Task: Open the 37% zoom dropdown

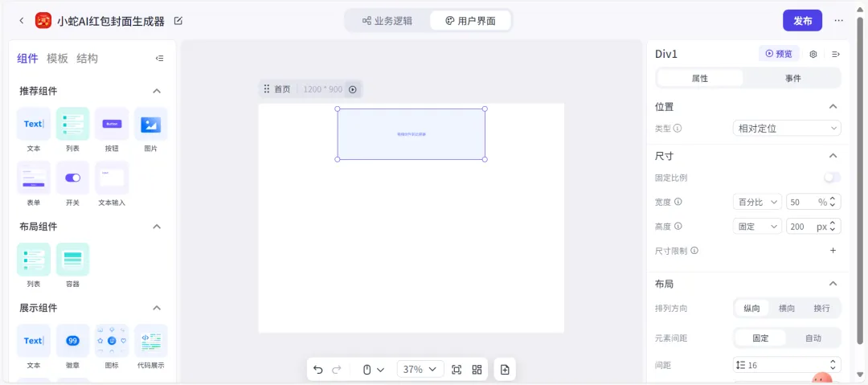Action: pos(420,370)
